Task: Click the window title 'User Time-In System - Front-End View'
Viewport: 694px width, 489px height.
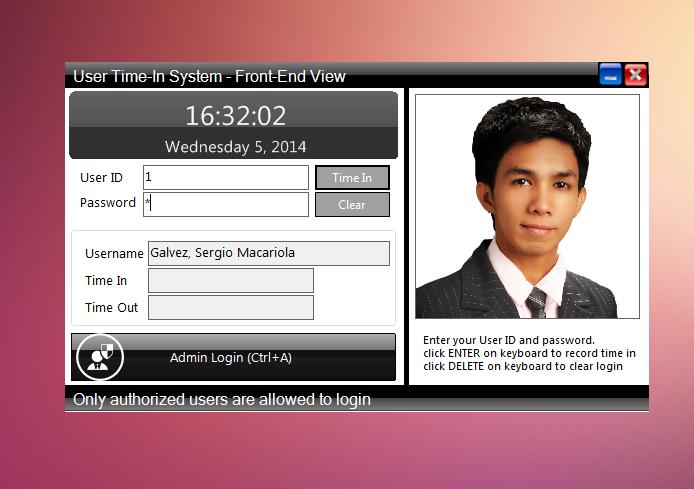Action: coord(209,76)
